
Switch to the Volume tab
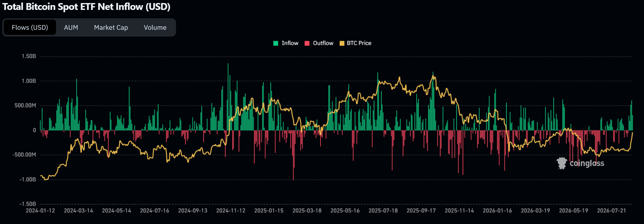(x=155, y=27)
